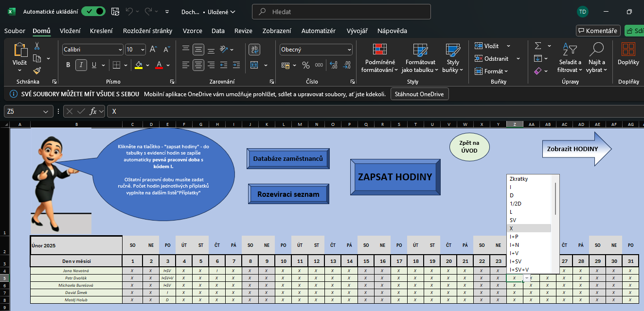Viewport: 644px width, 311px height.
Task: Switch to the Rozložení stránky tab
Action: pyautogui.click(x=147, y=31)
